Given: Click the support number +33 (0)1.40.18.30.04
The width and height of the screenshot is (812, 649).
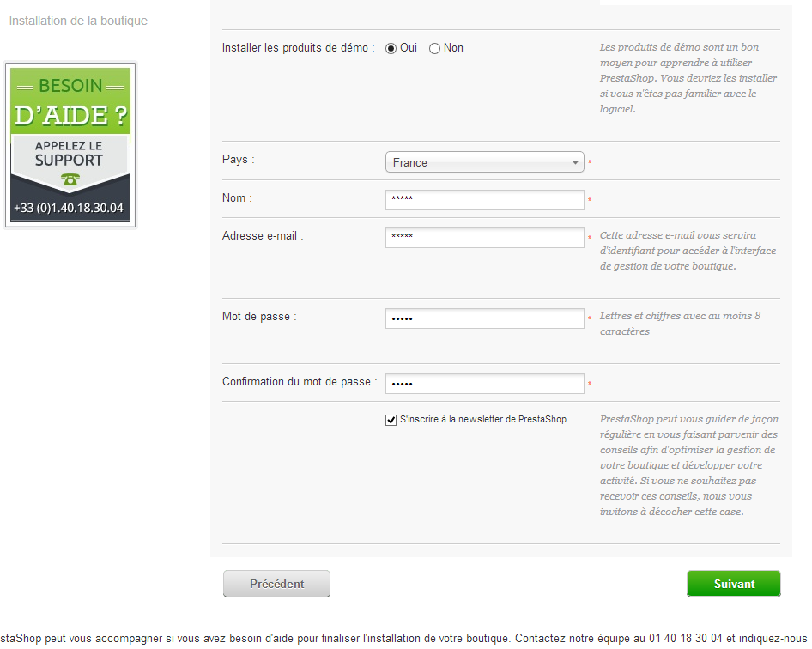Looking at the screenshot, I should point(69,209).
